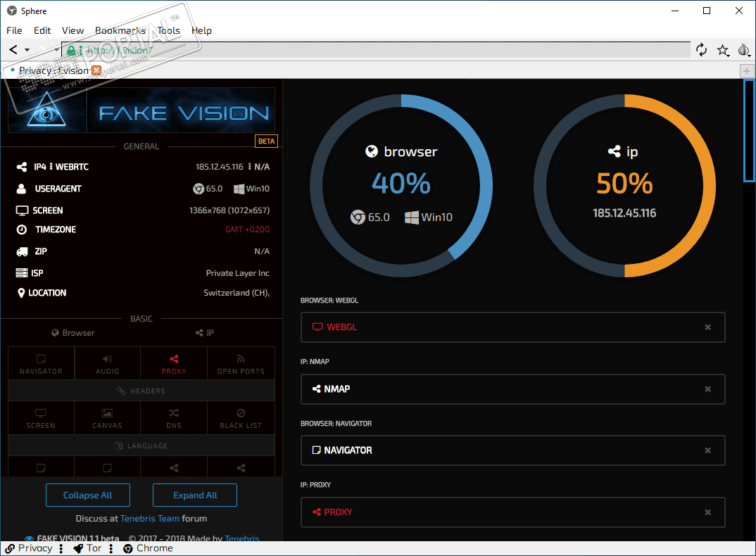756x556 pixels.
Task: Click the Fake Vision eye logo
Action: click(x=46, y=110)
